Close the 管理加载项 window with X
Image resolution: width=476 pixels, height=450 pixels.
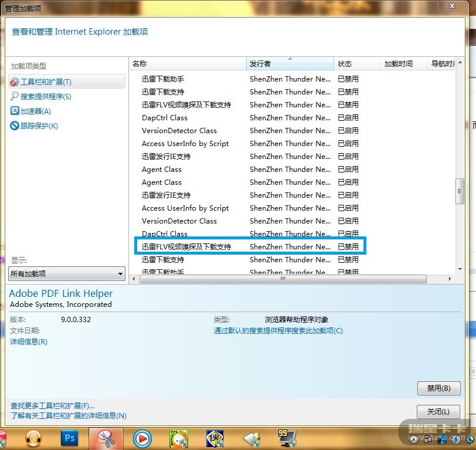[x=452, y=6]
